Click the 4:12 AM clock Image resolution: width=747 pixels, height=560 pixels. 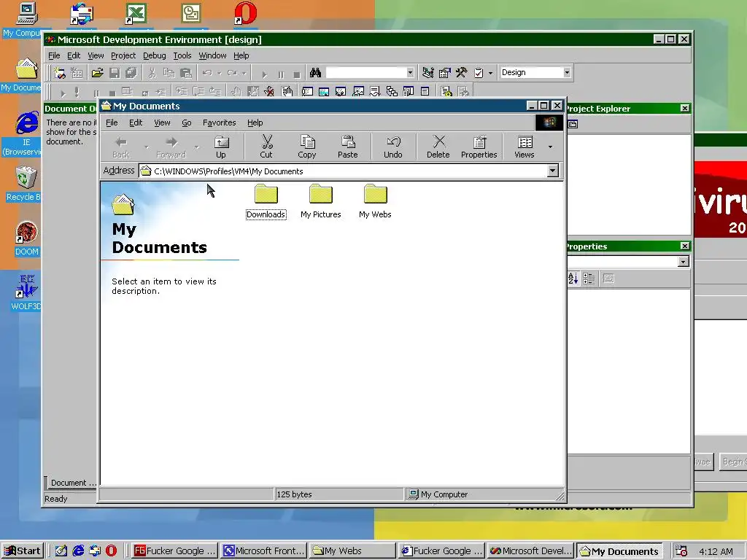(x=716, y=551)
